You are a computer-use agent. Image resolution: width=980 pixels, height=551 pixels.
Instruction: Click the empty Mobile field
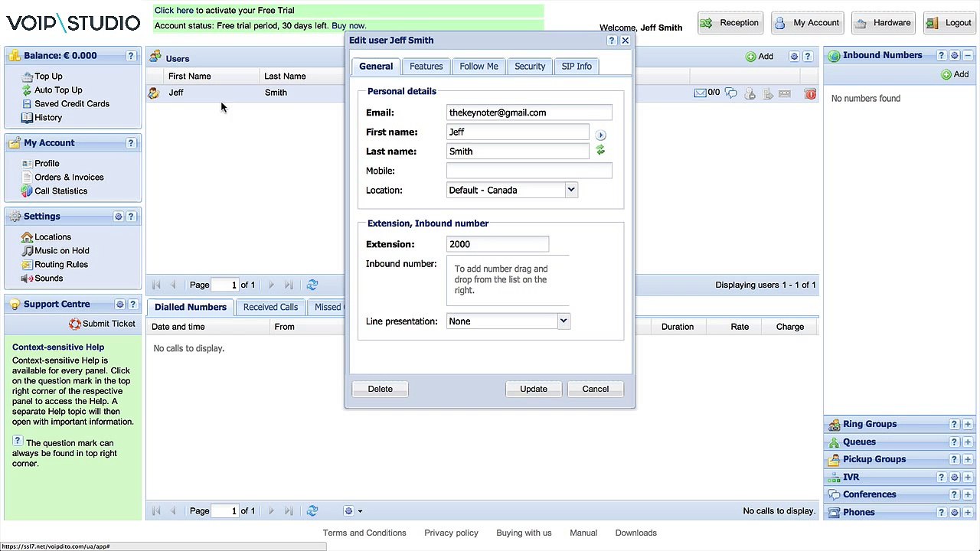tap(529, 171)
